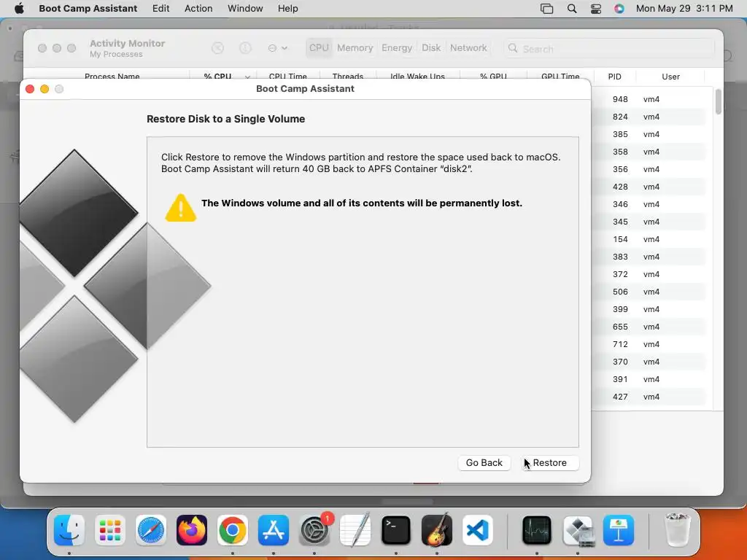Image resolution: width=747 pixels, height=560 pixels.
Task: Select the process row with PID 385
Action: (648, 134)
